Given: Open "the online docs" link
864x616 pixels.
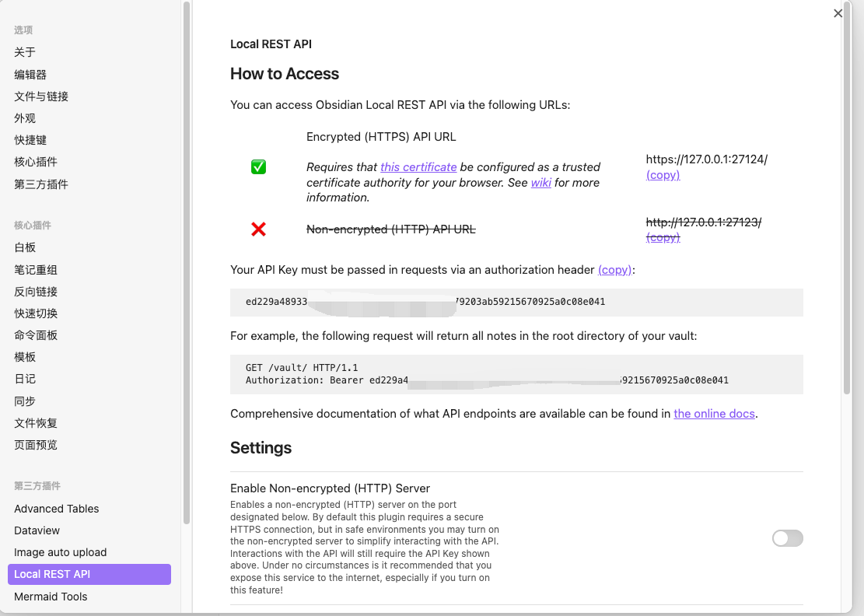Looking at the screenshot, I should click(714, 413).
